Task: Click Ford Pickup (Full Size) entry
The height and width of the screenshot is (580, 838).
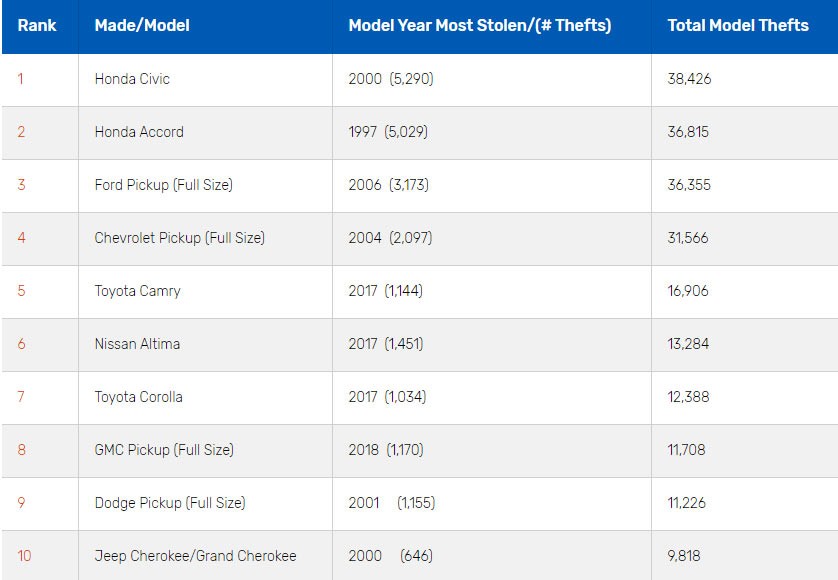Action: click(x=163, y=185)
